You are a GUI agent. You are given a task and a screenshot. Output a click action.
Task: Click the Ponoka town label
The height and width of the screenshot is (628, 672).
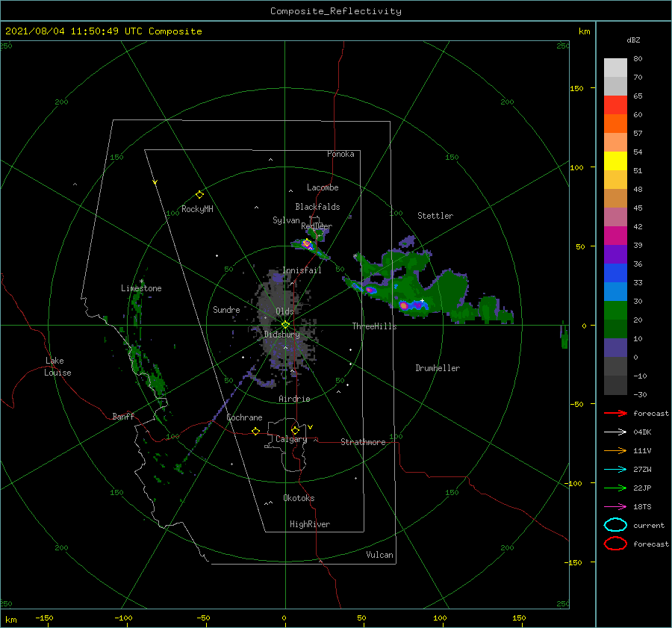pos(340,154)
